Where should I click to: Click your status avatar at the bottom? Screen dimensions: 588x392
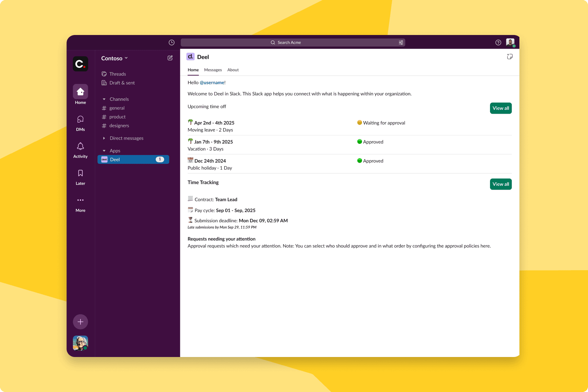(80, 343)
